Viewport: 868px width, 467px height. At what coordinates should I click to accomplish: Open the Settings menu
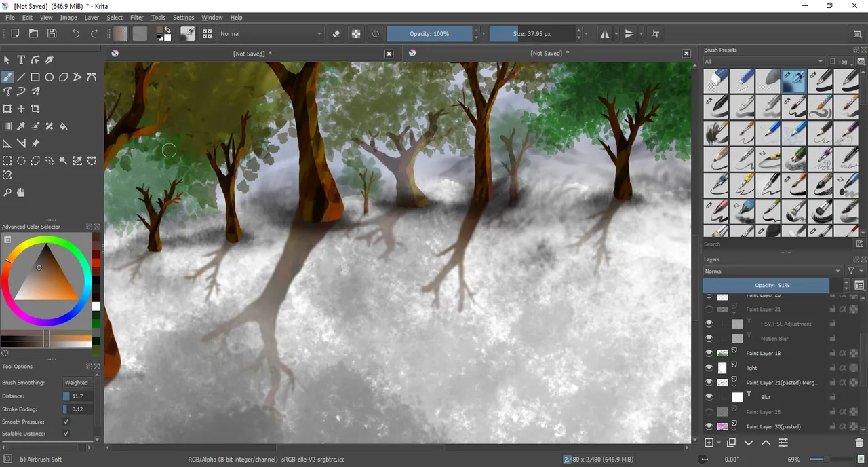(x=184, y=18)
